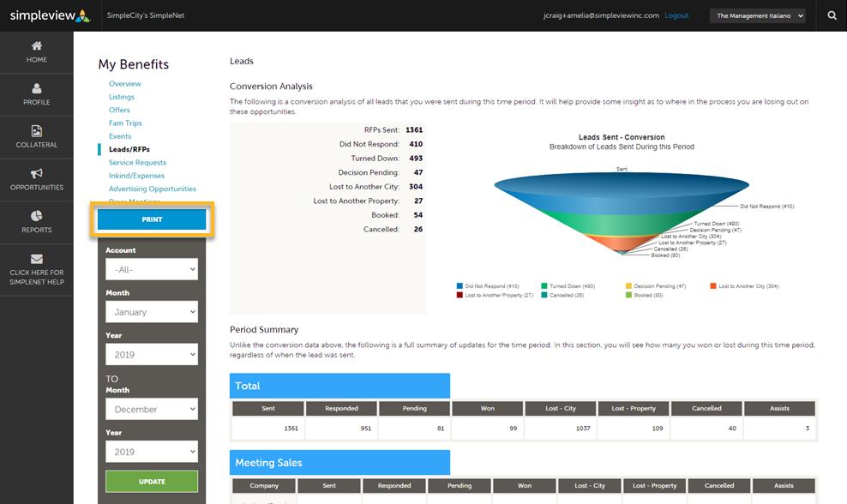The image size is (847, 504).
Task: Open Offers in My Benefits menu
Action: [119, 110]
